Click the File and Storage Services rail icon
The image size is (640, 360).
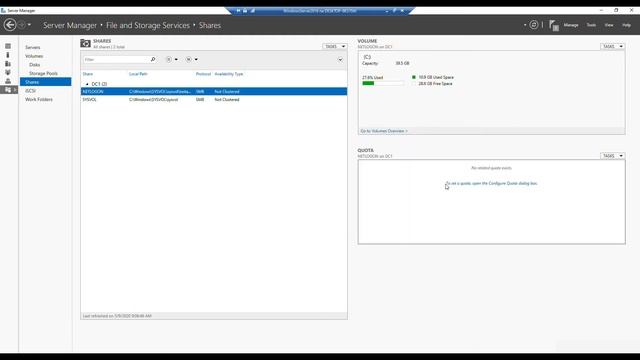pyautogui.click(x=8, y=89)
